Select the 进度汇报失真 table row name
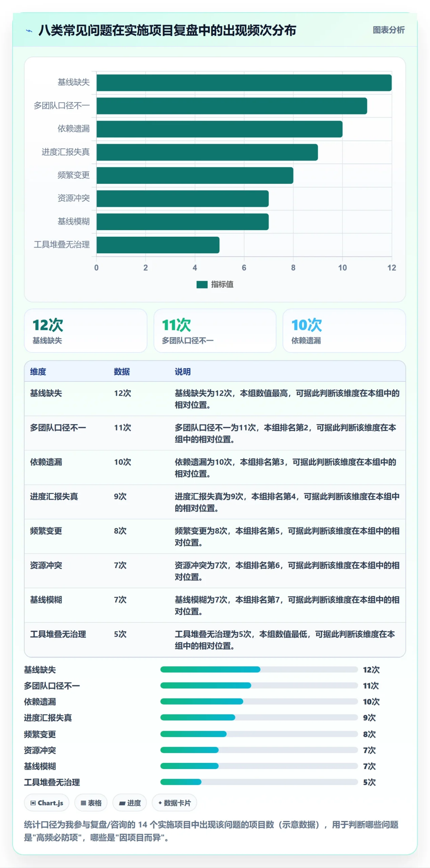The image size is (430, 868). point(54,496)
